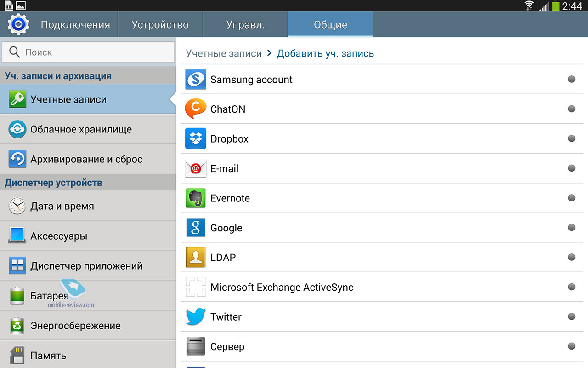Viewport: 588px width, 368px height.
Task: Tap the image notification icon
Action: point(21,6)
